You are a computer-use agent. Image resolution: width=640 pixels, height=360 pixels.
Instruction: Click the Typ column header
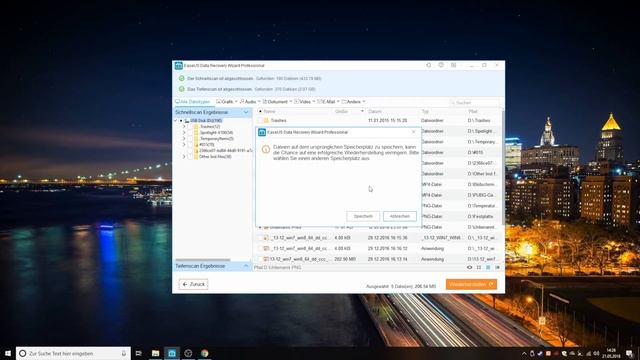click(425, 111)
